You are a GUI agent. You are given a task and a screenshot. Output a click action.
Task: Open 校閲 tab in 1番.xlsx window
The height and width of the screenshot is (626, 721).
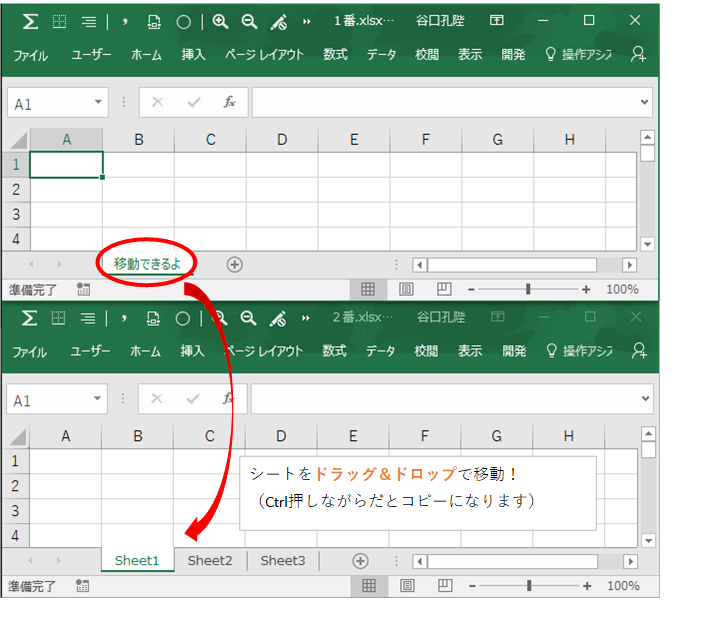point(427,55)
